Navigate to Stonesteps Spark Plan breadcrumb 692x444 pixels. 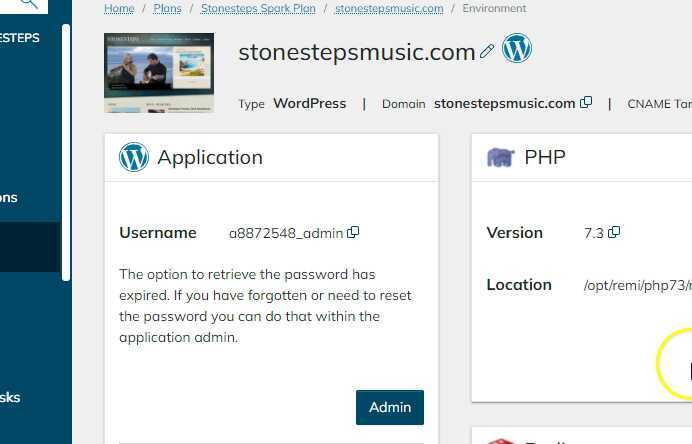point(258,9)
